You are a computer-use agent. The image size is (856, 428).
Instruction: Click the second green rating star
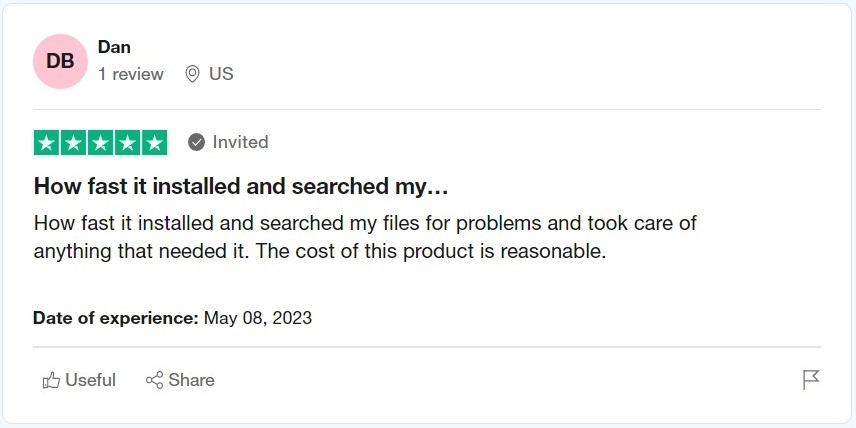click(x=74, y=143)
